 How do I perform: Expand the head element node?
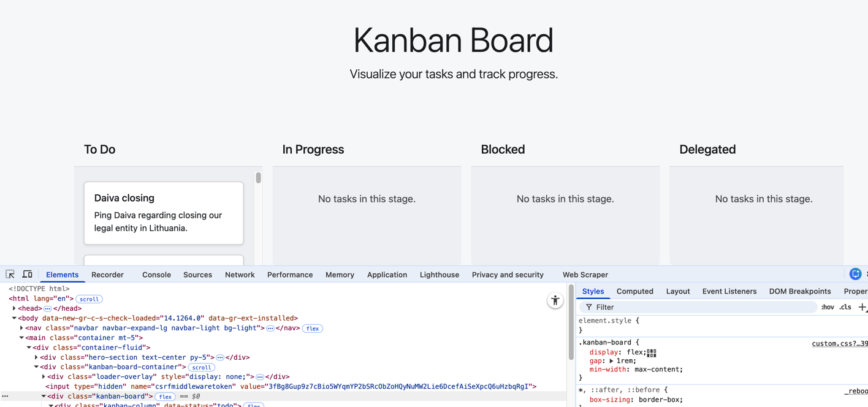pyautogui.click(x=14, y=308)
